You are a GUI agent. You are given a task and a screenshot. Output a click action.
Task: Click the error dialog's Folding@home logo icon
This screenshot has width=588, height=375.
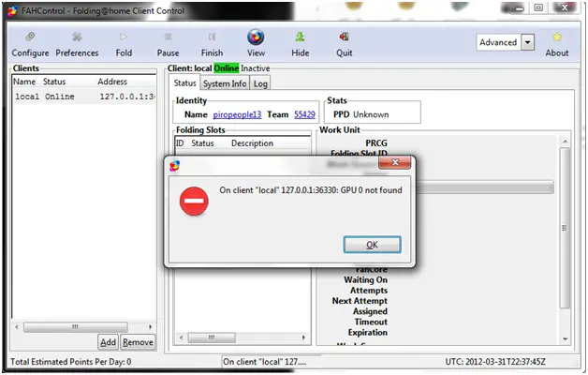174,166
